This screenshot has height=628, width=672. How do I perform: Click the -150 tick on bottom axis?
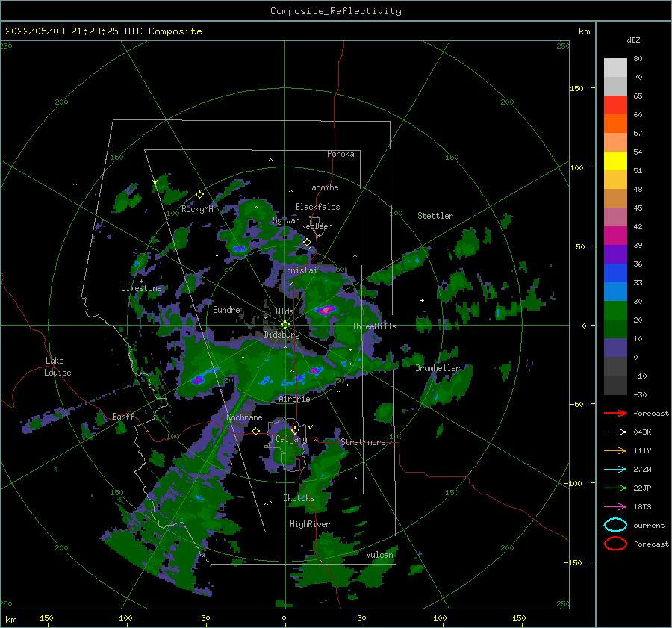44,618
